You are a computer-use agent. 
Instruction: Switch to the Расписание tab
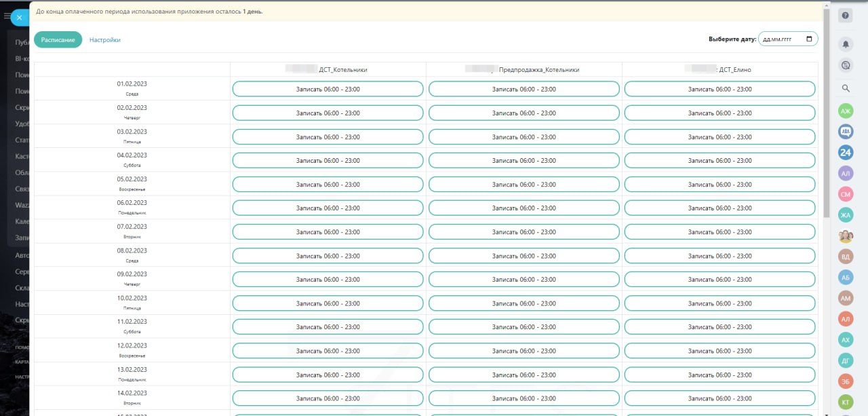coord(58,40)
